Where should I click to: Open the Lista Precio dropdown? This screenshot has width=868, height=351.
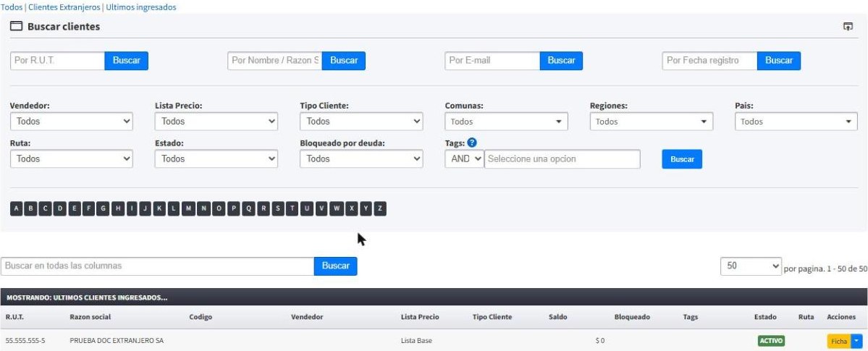point(216,122)
